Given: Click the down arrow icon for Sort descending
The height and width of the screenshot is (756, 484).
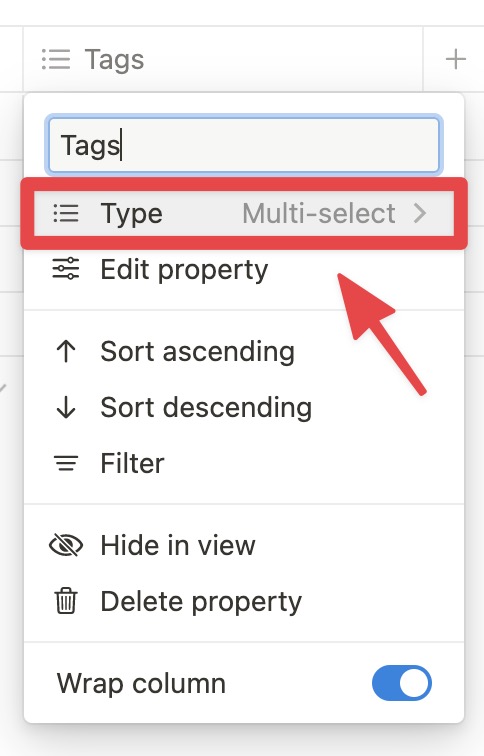Looking at the screenshot, I should 66,407.
